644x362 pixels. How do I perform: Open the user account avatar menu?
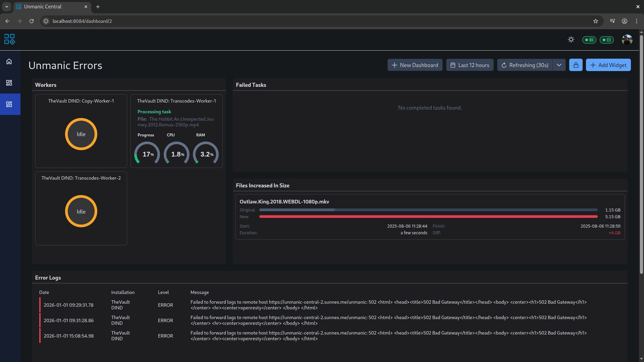(627, 39)
